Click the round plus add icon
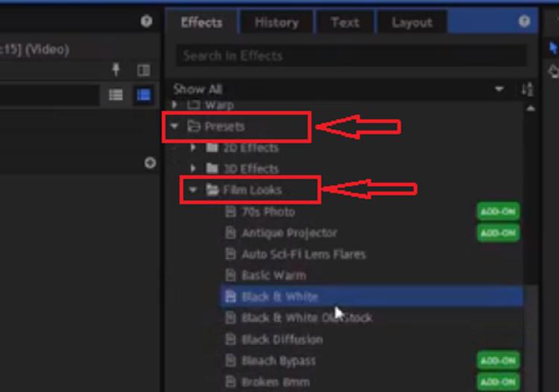559x392 pixels. 150,162
